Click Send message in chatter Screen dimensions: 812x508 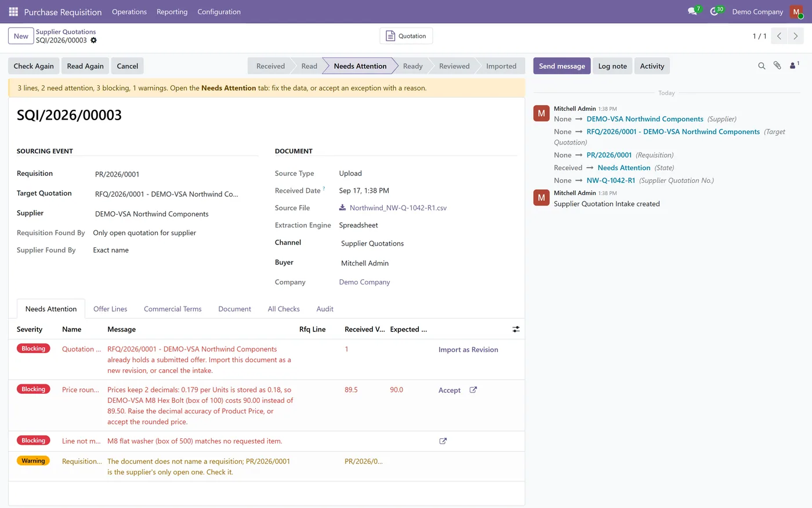(x=562, y=66)
